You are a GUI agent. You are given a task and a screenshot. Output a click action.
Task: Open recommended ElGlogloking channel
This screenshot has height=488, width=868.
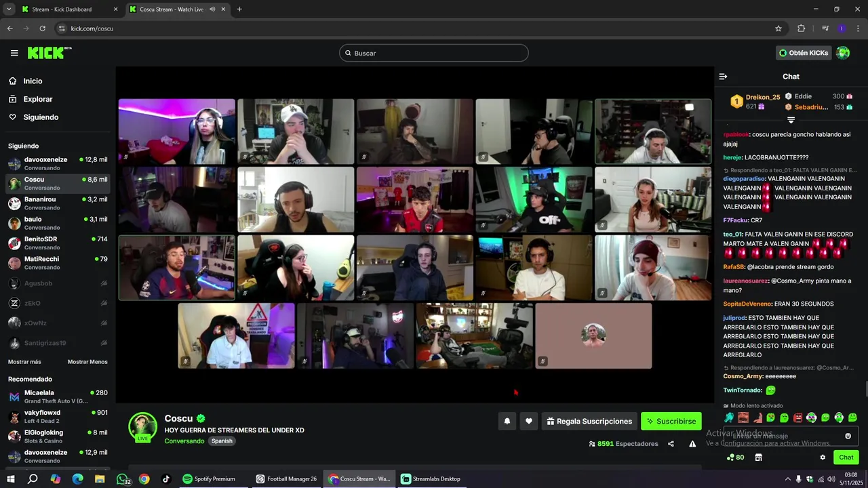tap(58, 436)
